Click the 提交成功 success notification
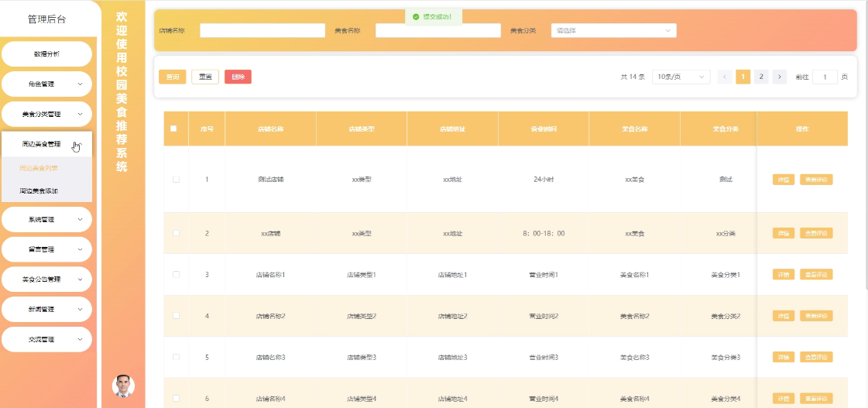Screen dimensions: 868x408 (x=434, y=16)
